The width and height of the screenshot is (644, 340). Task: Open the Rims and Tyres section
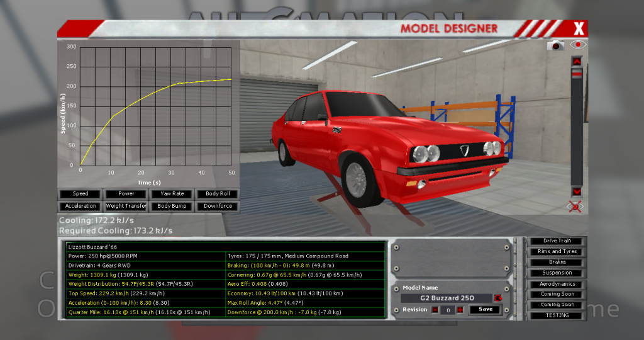click(x=557, y=252)
